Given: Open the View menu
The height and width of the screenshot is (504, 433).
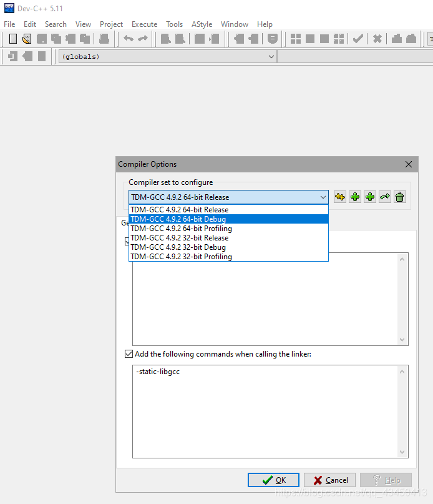Looking at the screenshot, I should point(83,24).
